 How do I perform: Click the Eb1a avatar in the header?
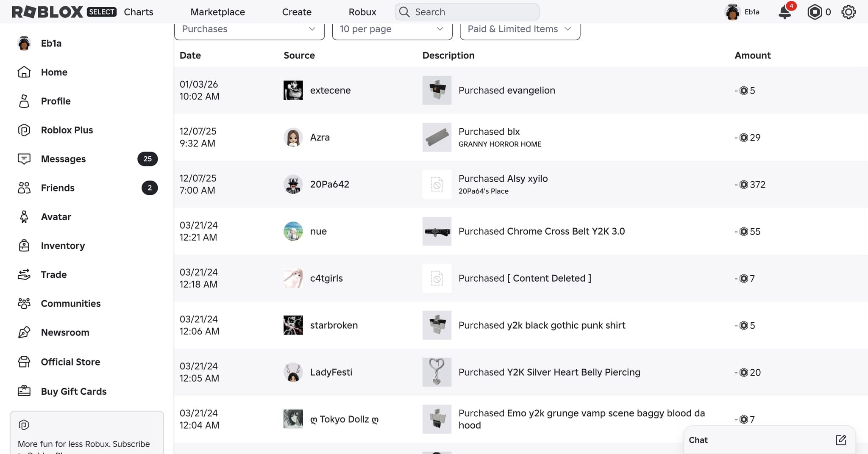click(732, 12)
